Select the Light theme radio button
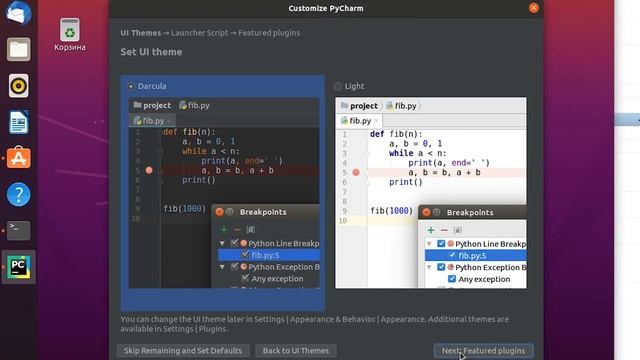This screenshot has width=640, height=360. (x=338, y=86)
